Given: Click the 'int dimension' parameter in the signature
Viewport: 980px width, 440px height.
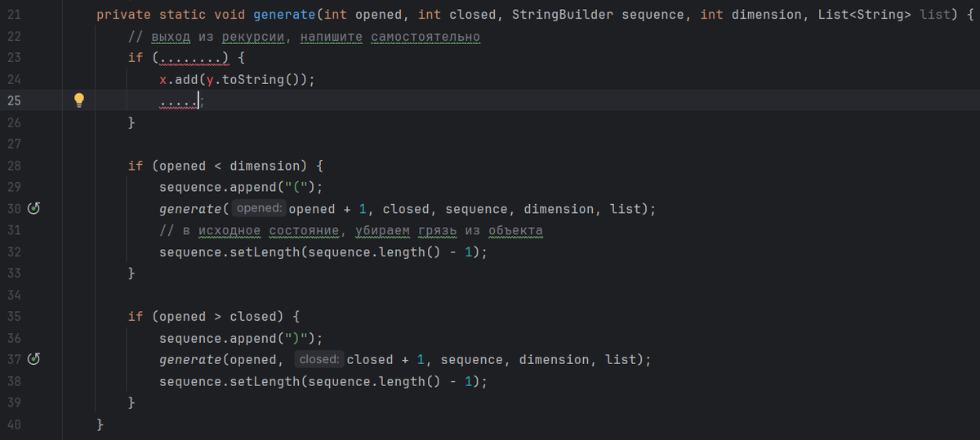Looking at the screenshot, I should click(x=751, y=15).
